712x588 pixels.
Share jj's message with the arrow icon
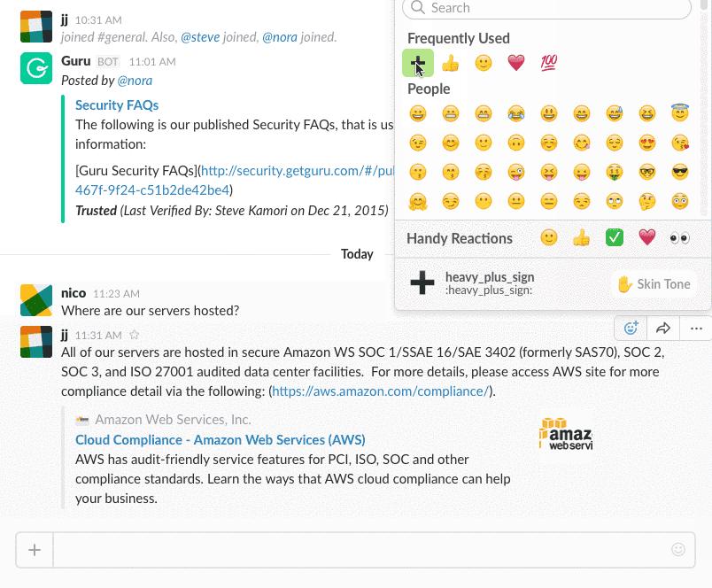click(x=663, y=328)
